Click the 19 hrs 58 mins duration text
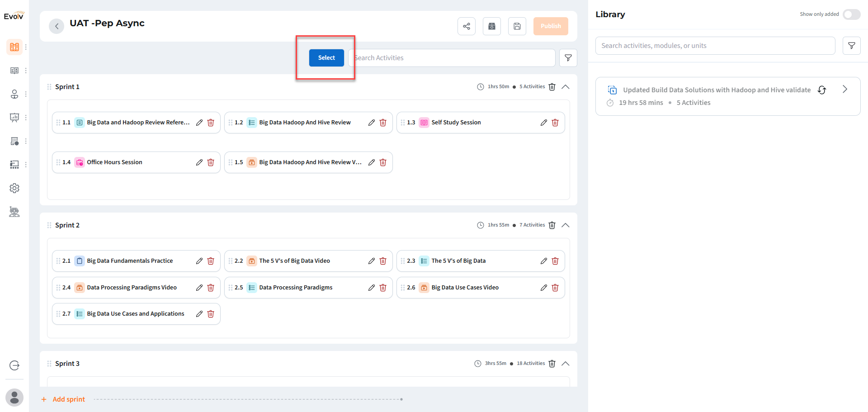Image resolution: width=868 pixels, height=412 pixels. (x=641, y=103)
